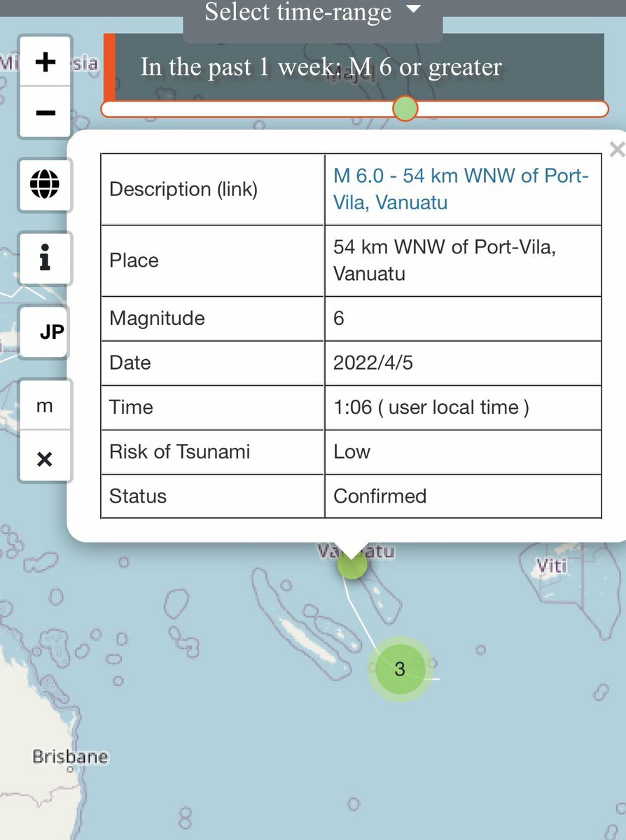Open the Select time-range dropdown
This screenshot has width=626, height=840.
click(x=313, y=14)
